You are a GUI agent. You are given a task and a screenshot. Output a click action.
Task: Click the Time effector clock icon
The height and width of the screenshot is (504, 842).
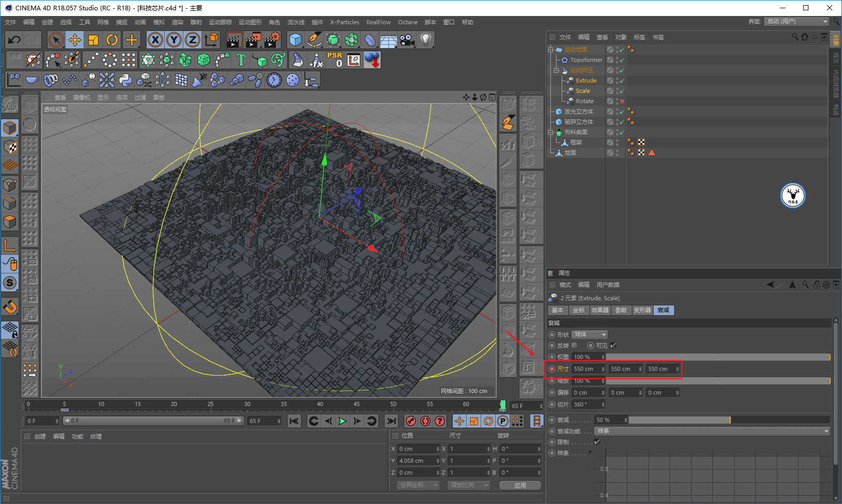coord(274,80)
